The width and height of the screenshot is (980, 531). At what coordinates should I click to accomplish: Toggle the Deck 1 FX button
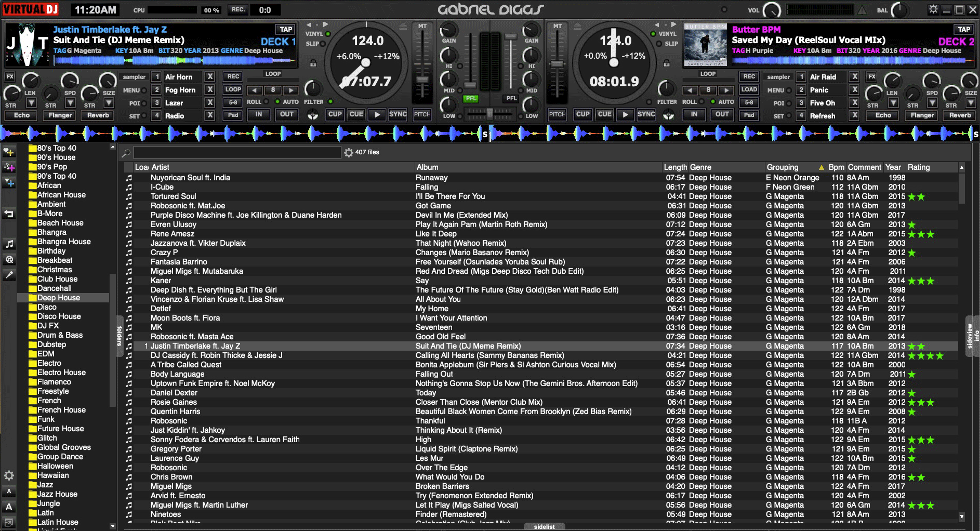[10, 76]
